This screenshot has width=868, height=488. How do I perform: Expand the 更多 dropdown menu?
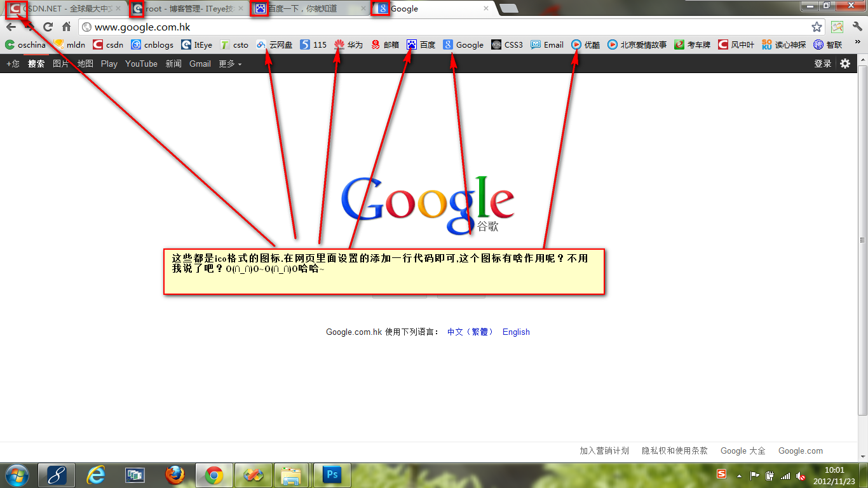coord(230,64)
